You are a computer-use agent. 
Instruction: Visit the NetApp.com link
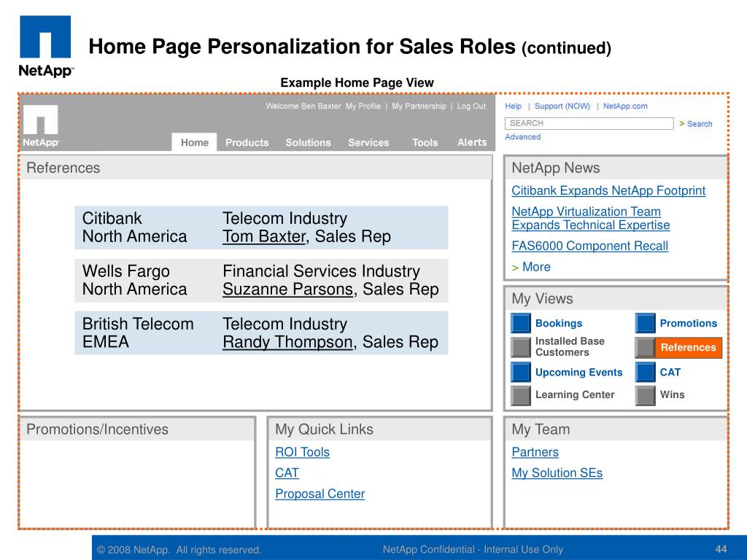pos(625,106)
